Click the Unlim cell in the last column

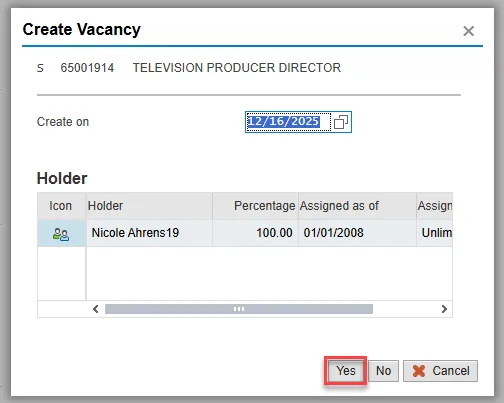(435, 233)
